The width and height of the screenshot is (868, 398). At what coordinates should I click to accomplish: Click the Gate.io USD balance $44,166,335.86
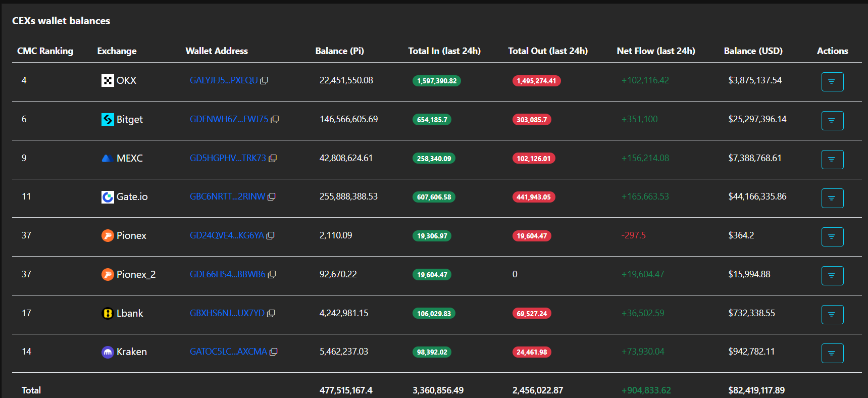[x=757, y=196]
